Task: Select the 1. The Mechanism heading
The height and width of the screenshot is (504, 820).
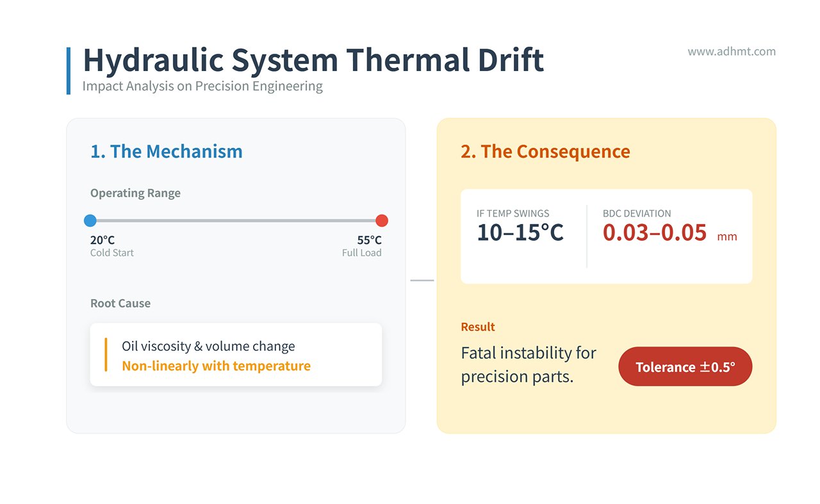Action: click(x=167, y=152)
